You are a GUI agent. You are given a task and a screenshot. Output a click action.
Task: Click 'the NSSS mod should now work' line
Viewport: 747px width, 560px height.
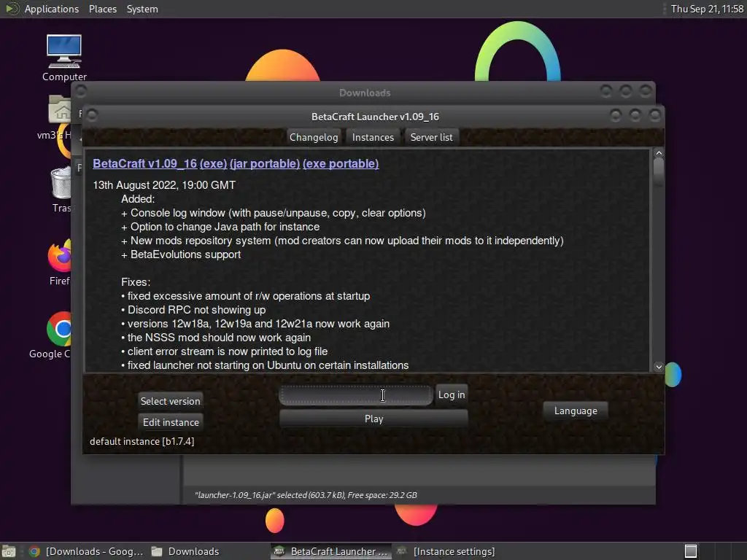click(216, 338)
